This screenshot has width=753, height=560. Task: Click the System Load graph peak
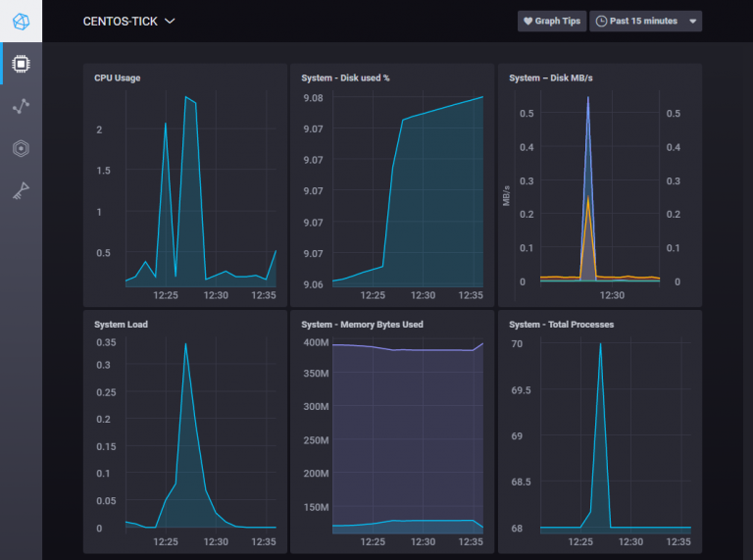tap(185, 343)
